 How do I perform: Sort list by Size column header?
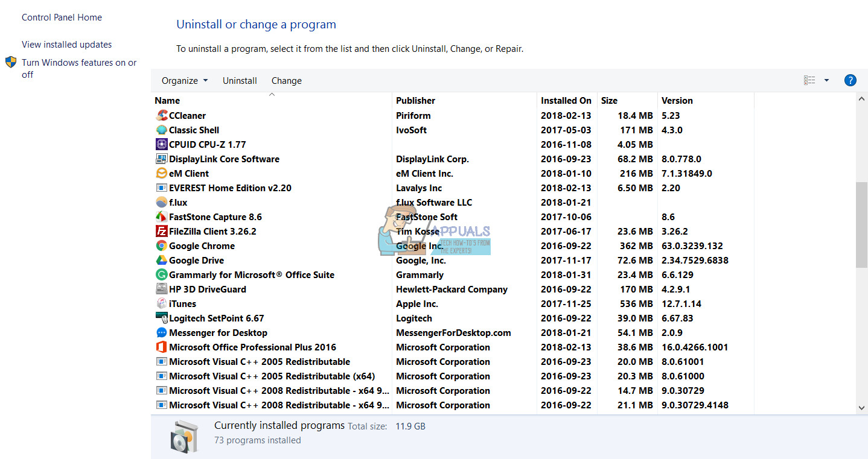[627, 100]
